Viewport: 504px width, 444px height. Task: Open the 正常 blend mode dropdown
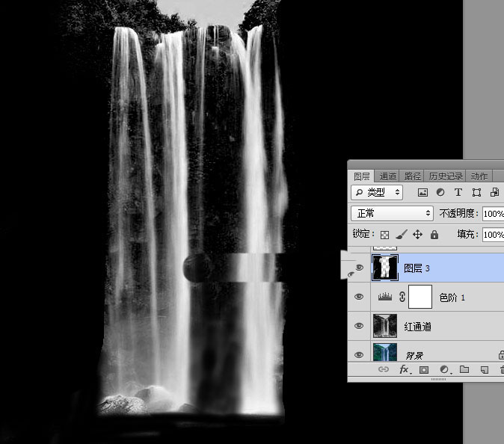click(x=392, y=213)
